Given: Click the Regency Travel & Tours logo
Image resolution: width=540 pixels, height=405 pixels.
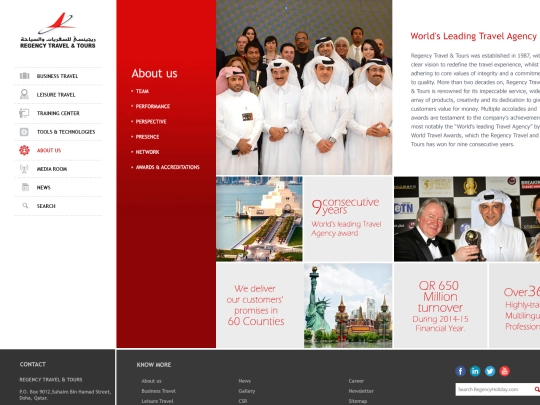Looking at the screenshot, I should click(x=58, y=31).
